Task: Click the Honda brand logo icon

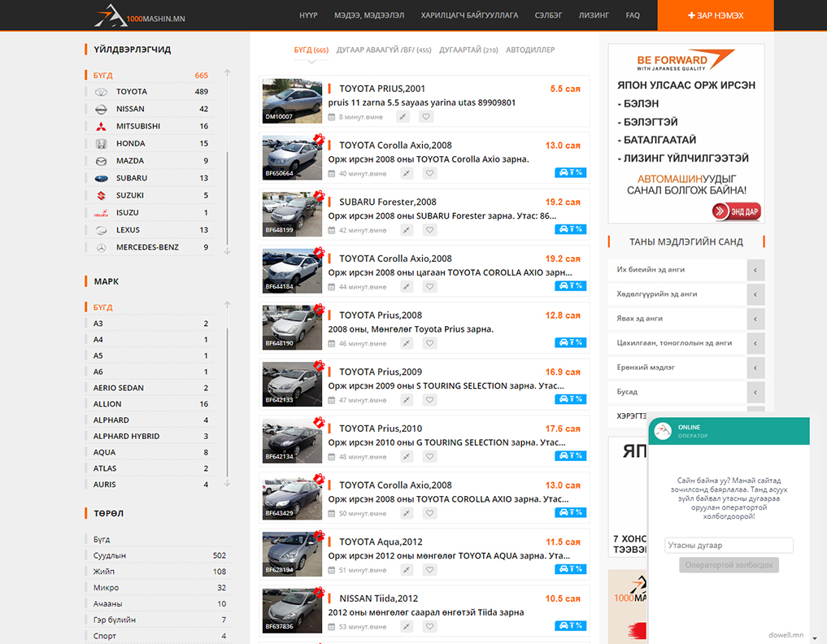Action: point(101,143)
